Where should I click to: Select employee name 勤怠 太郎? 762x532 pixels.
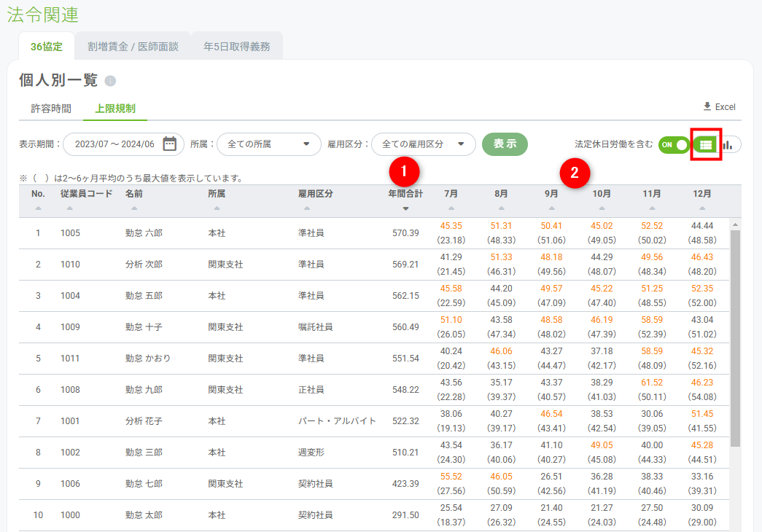(x=144, y=515)
